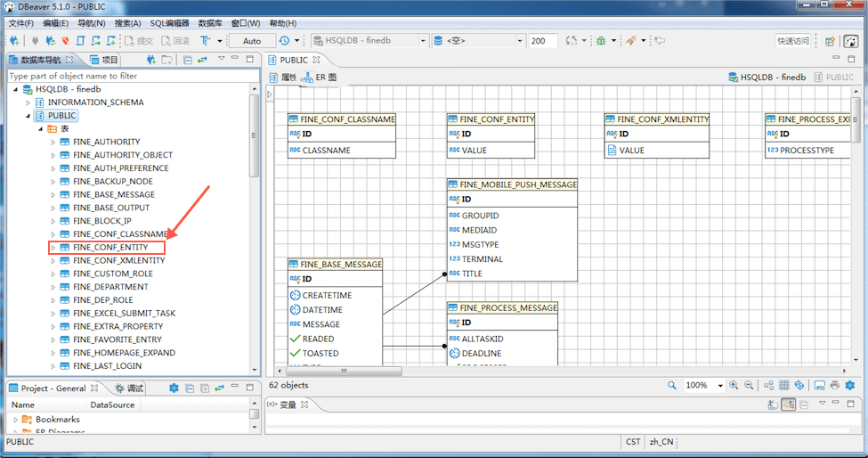Screen dimensions: 868x458
Task: Toggle Auto commit mode button
Action: click(252, 41)
